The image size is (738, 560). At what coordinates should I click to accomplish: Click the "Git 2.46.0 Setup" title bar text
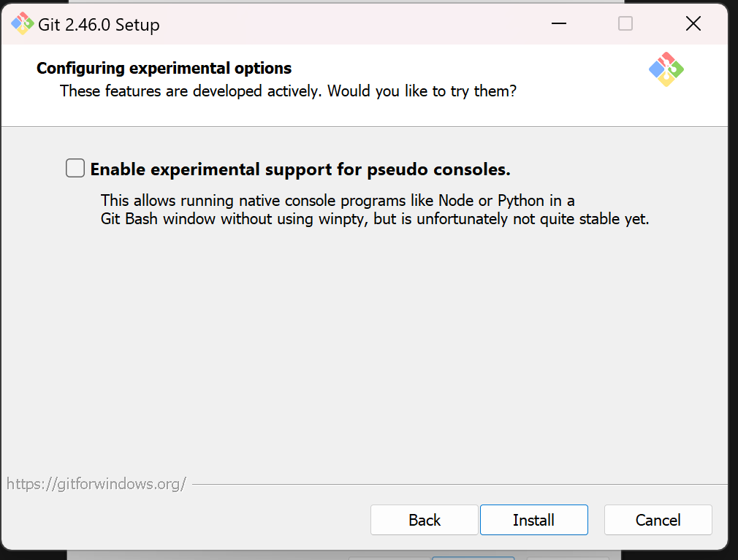[x=99, y=24]
